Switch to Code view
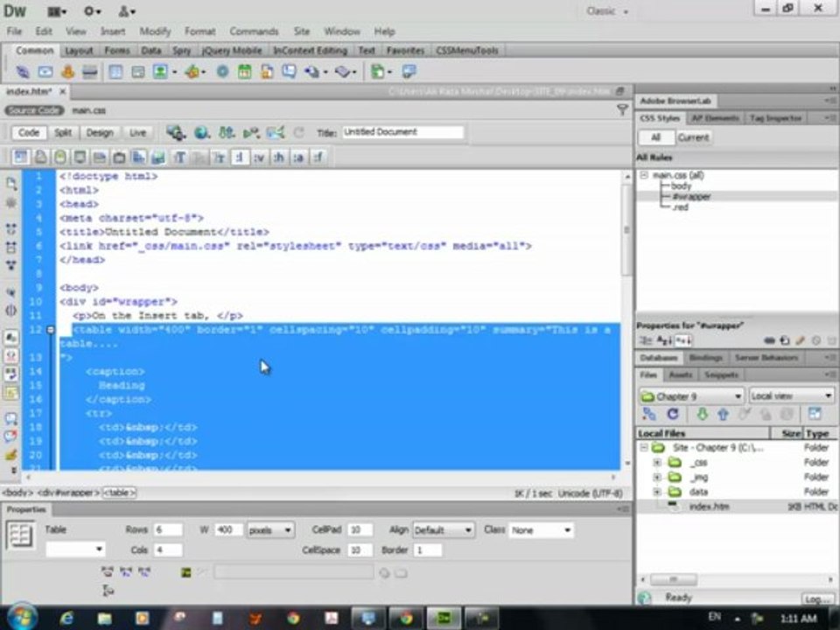Screen dimensions: 840x630 click(x=28, y=132)
